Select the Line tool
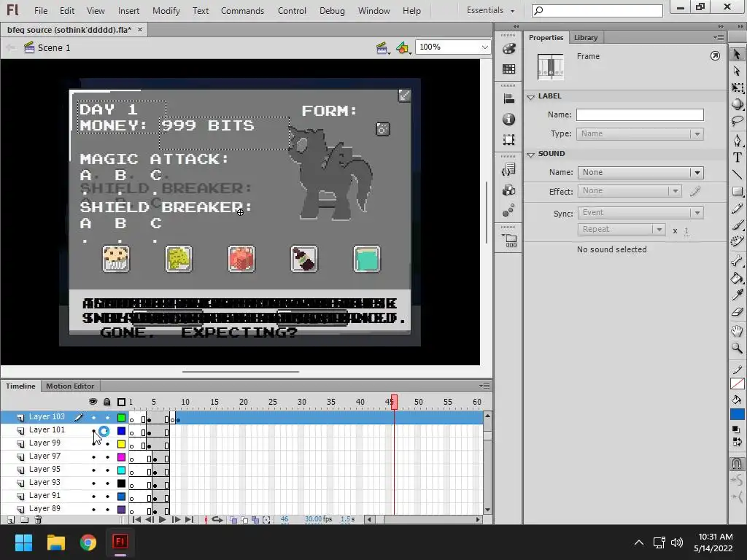 [737, 174]
